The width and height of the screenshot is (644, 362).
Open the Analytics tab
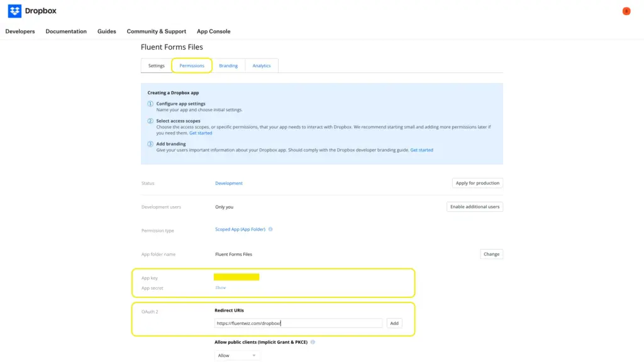pos(262,65)
